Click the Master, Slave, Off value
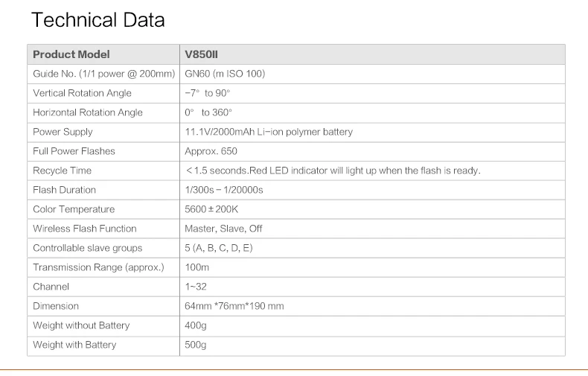The width and height of the screenshot is (588, 376). coord(223,229)
